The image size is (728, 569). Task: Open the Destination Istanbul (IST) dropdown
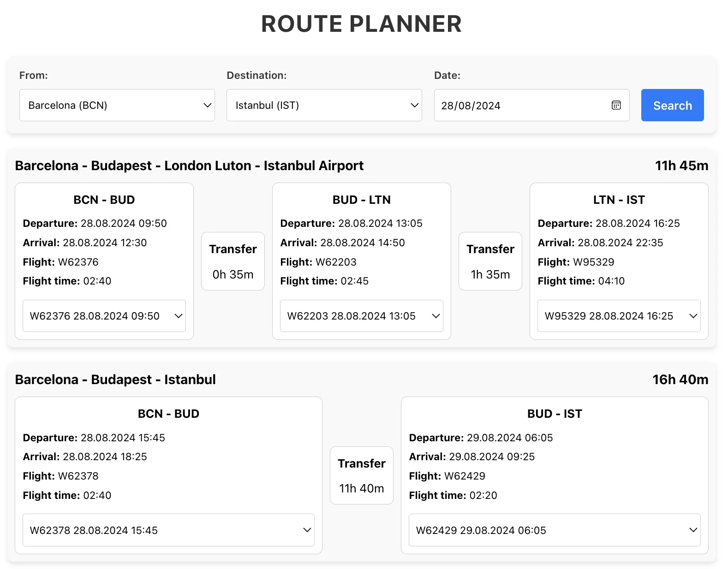[x=324, y=105]
